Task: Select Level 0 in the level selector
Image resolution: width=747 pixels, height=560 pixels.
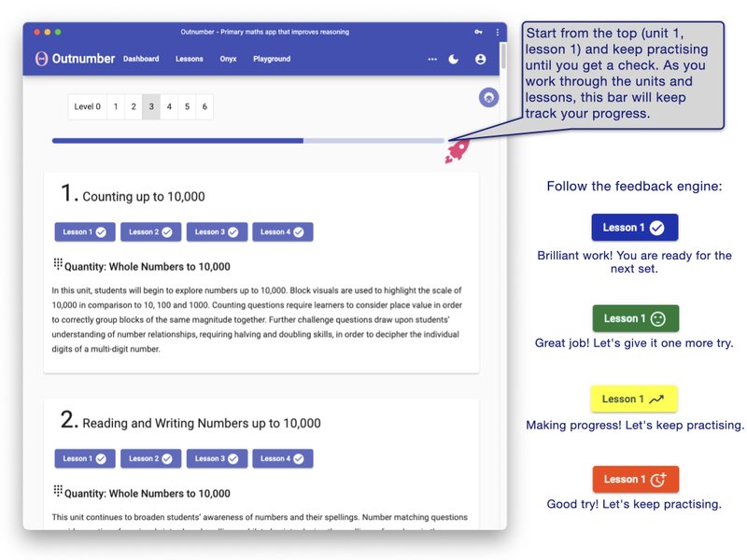Action: (88, 106)
